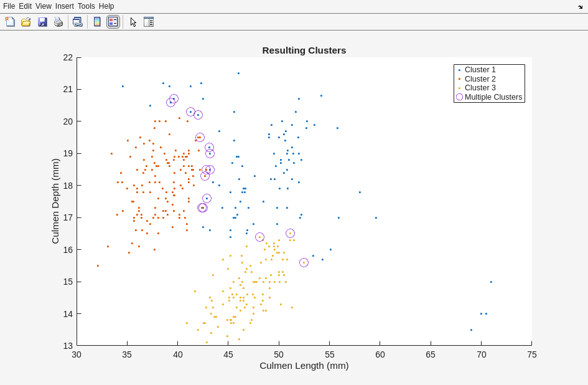The image size is (588, 385).
Task: Select the Resulting Clusters plot title
Action: pos(304,50)
